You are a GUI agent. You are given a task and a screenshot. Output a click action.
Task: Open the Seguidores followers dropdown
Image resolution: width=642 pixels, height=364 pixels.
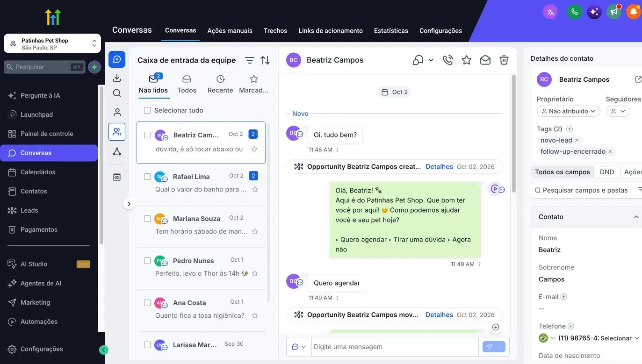(x=618, y=111)
